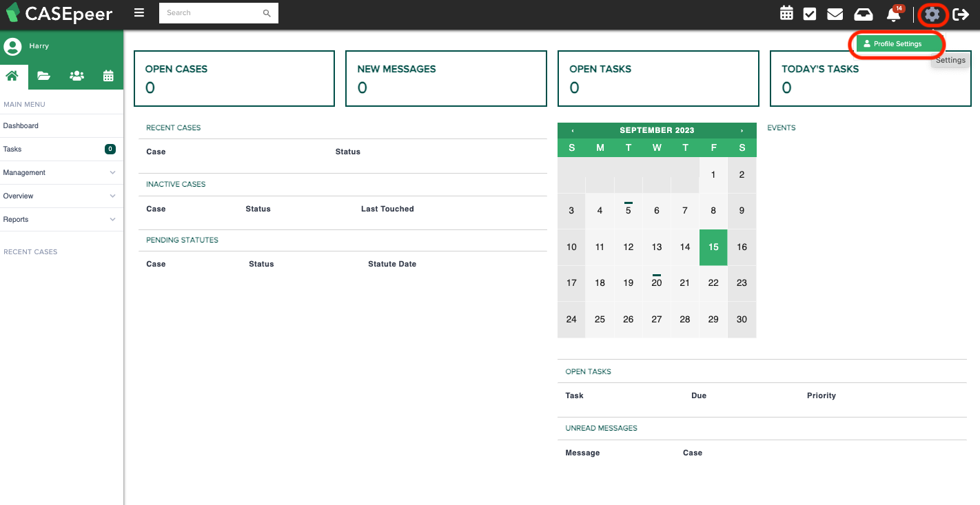The image size is (980, 505).
Task: Click the PENDING STATUTES heading
Action: pos(182,240)
